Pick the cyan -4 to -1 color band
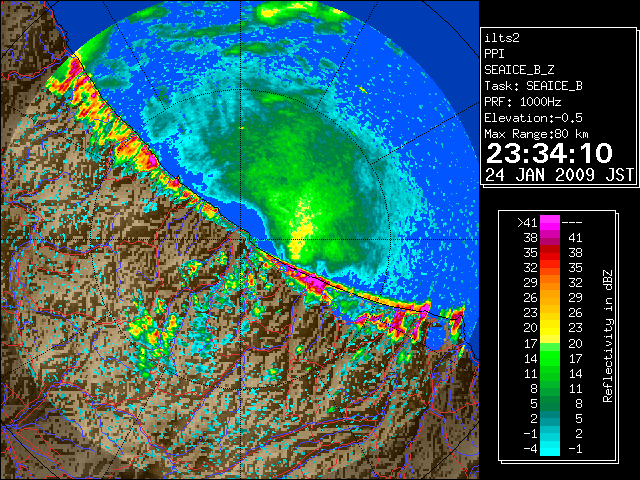The width and height of the screenshot is (640, 480). coord(550,449)
